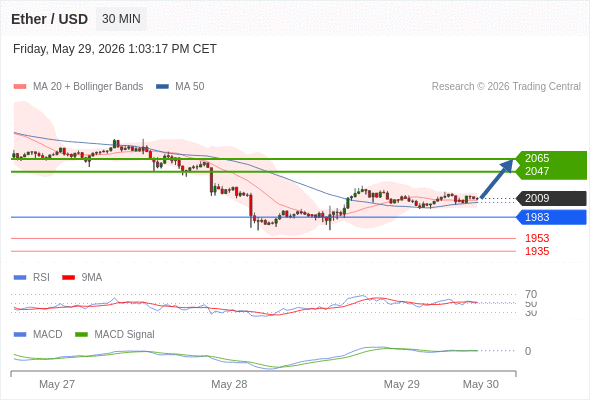Screen dimensions: 590x400
Task: Click the MACD Signal green legend swatch
Action: (81, 334)
